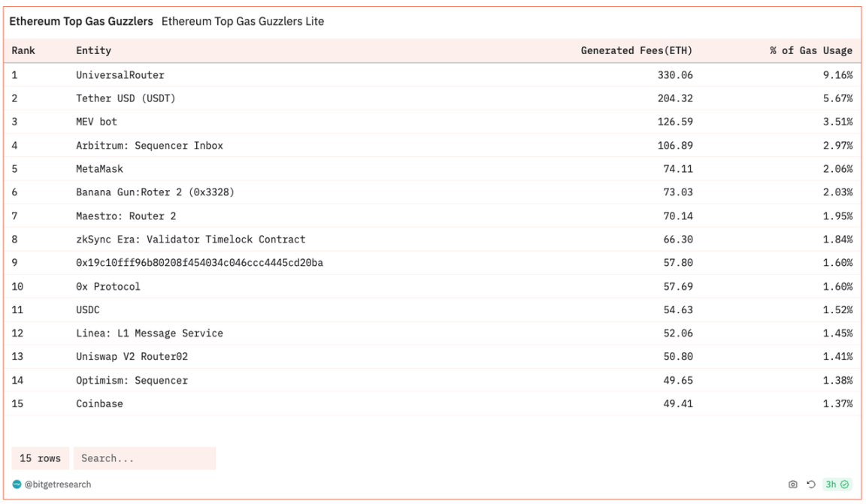
Task: Sort by % of Gas Usage header
Action: [x=810, y=50]
